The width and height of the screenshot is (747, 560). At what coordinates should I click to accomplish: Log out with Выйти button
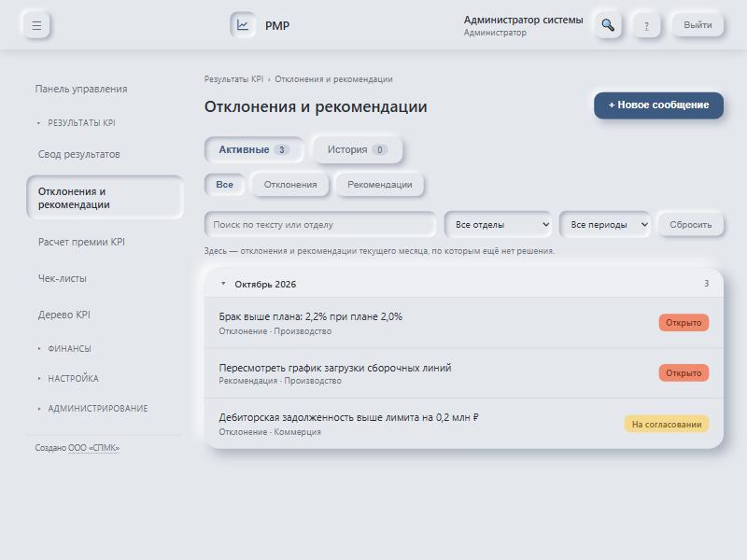coord(698,25)
